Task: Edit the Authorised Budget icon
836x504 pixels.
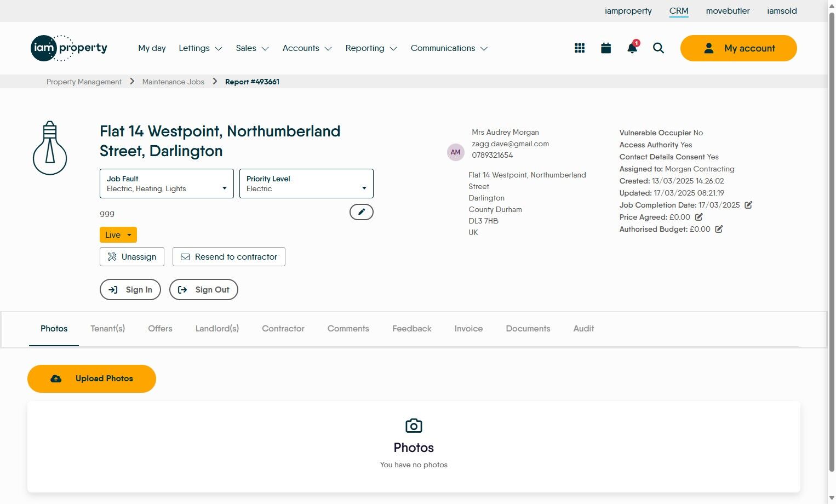Action: point(719,229)
